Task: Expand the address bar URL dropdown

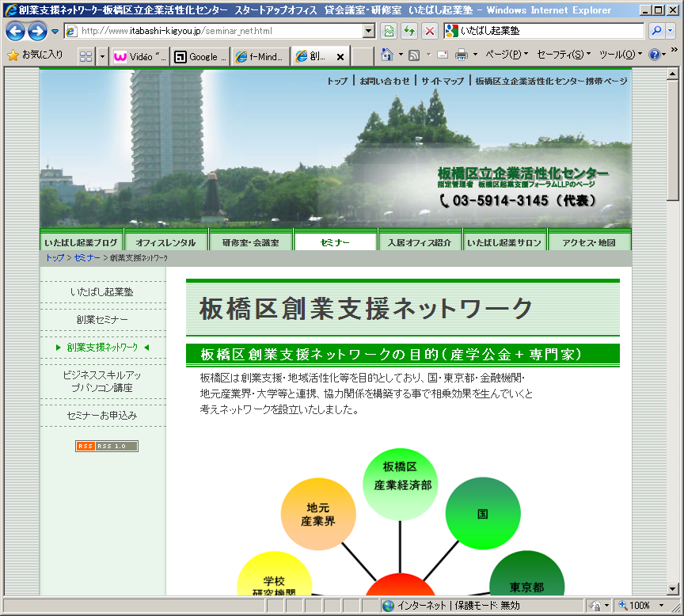Action: point(369,31)
